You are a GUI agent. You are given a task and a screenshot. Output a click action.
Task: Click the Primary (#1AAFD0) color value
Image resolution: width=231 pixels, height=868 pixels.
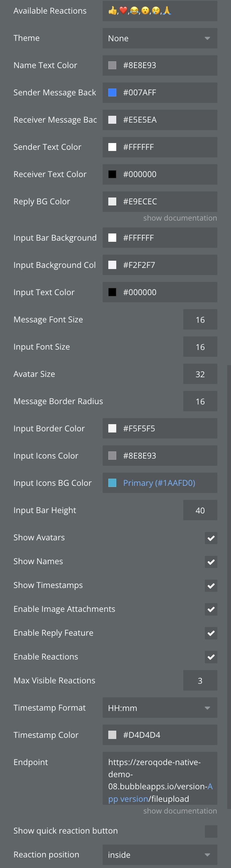tap(159, 483)
